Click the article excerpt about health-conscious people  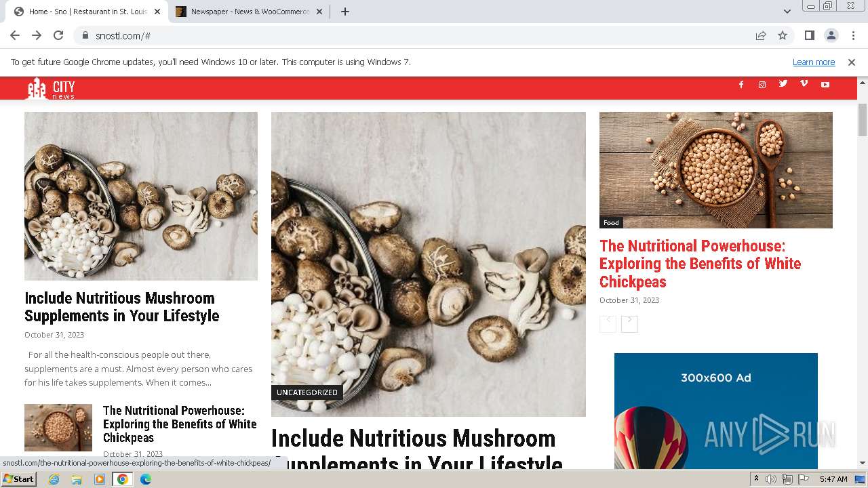(x=138, y=369)
